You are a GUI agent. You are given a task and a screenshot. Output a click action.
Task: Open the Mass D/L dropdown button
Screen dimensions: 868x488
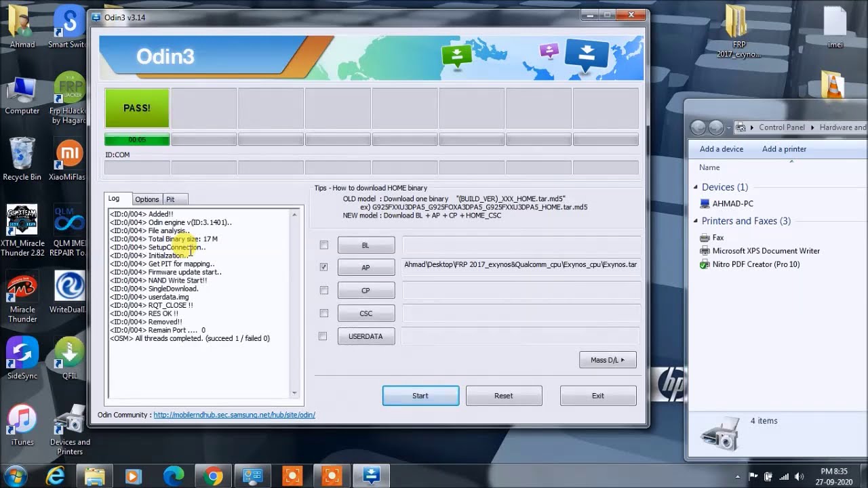[x=608, y=360]
